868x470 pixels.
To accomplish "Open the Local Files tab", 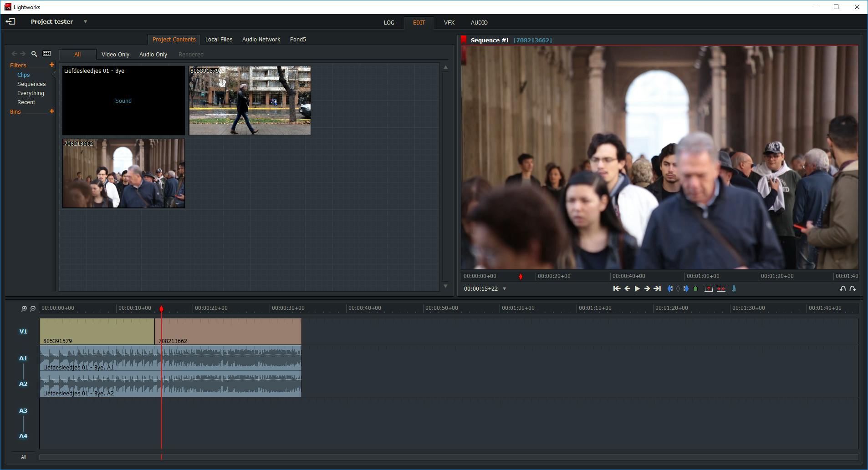I will point(219,40).
